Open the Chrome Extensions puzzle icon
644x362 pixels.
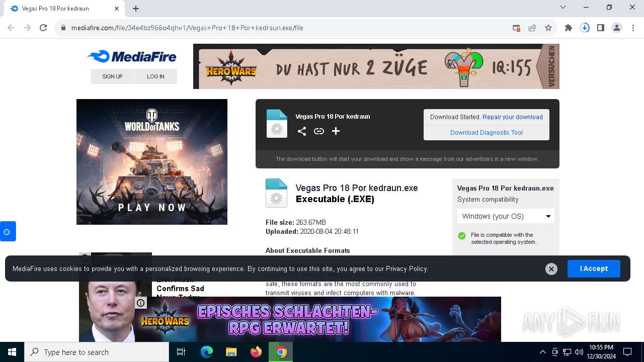tap(569, 28)
